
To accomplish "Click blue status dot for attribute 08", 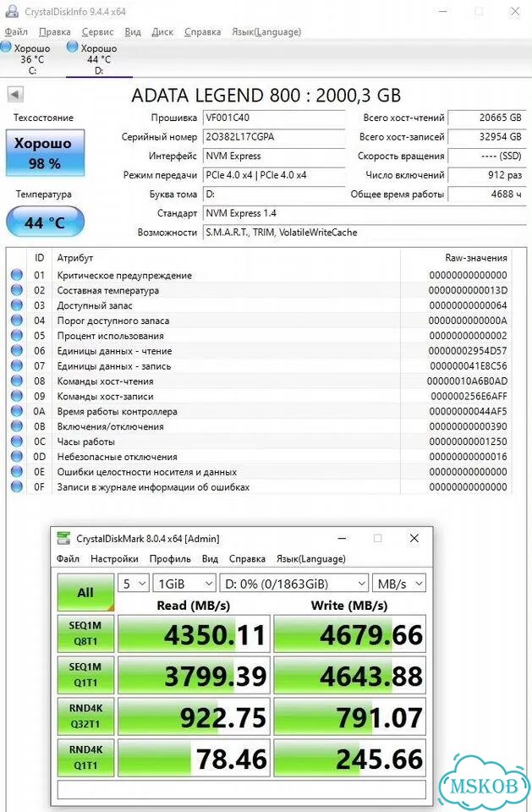I will [x=17, y=381].
